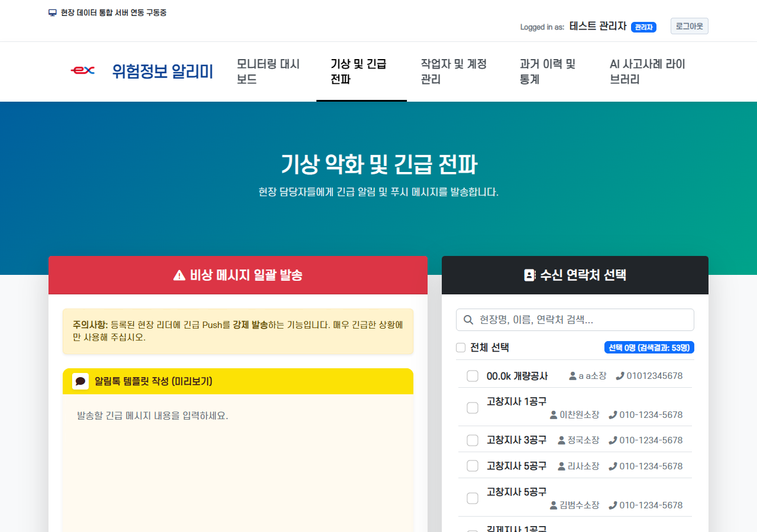
Task: Click the 테스트 관리자 username
Action: tap(598, 27)
